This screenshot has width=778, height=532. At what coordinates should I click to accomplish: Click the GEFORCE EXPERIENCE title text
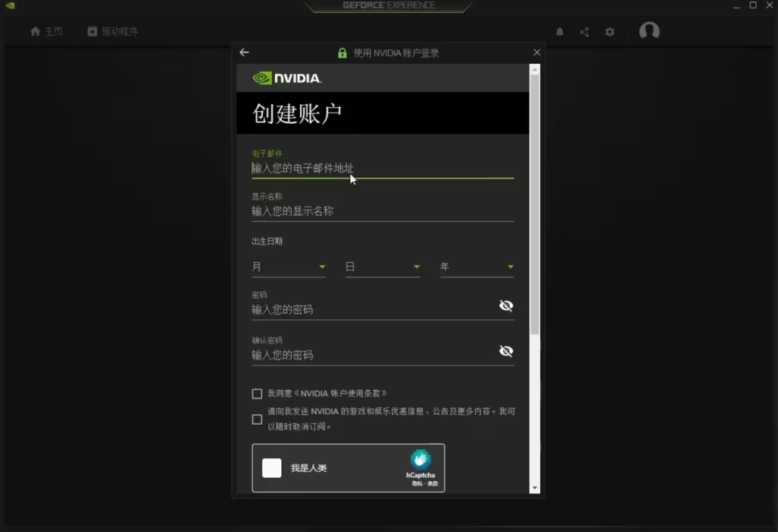point(388,5)
